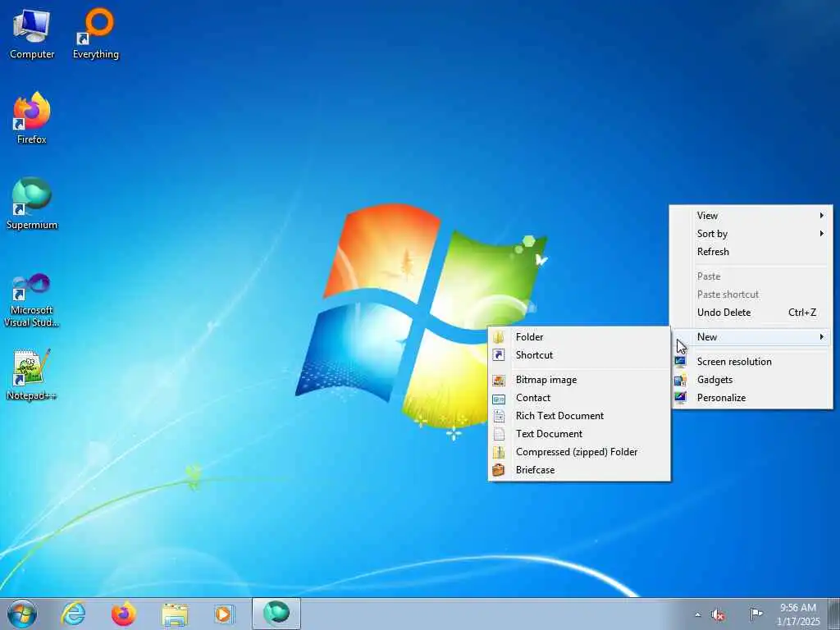Select the Firefox desktop shortcut

pos(32,119)
